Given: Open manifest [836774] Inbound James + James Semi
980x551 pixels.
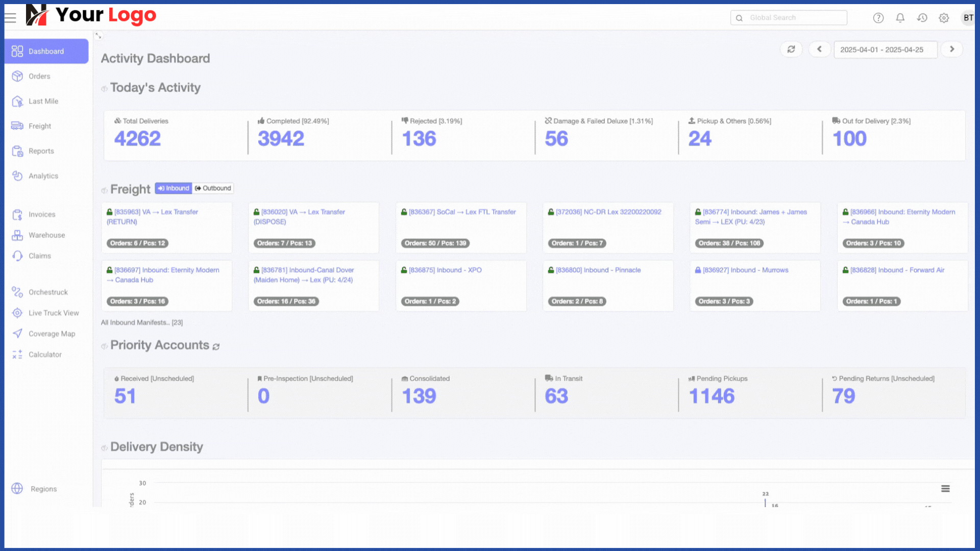Looking at the screenshot, I should click(x=751, y=217).
